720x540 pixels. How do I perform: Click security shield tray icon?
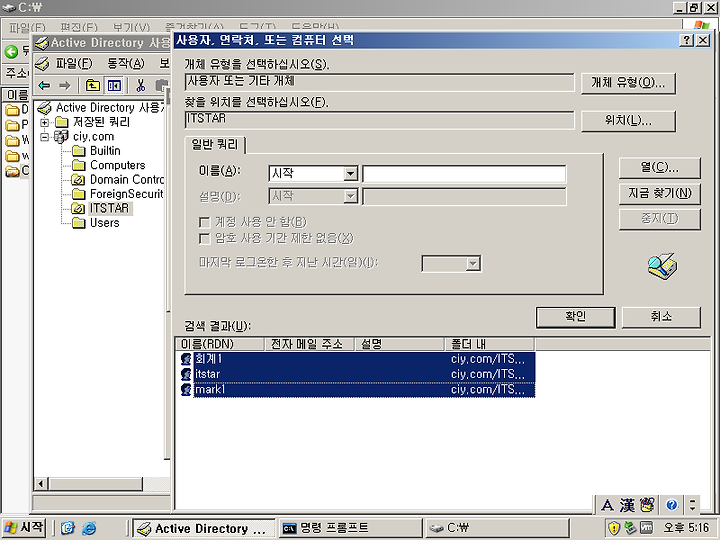tap(614, 528)
